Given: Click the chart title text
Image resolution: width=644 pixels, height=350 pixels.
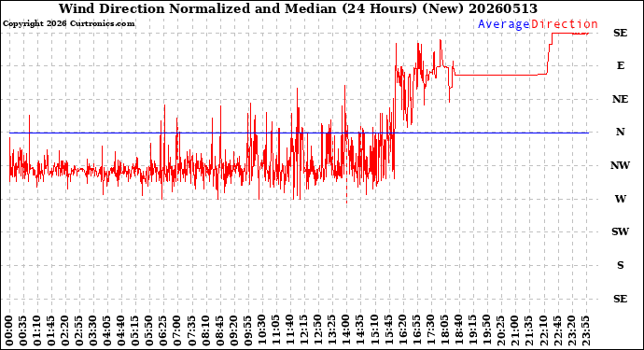Looking at the screenshot, I should [298, 8].
